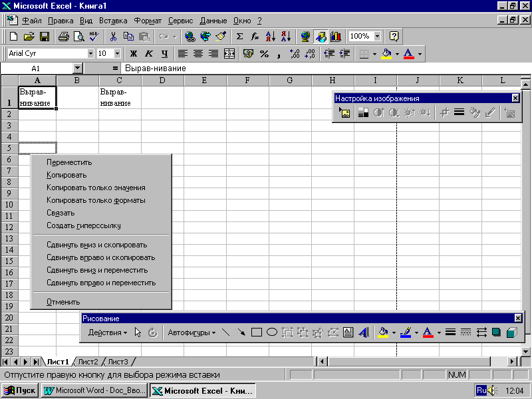Image resolution: width=532 pixels, height=399 pixels.
Task: Apply blue line color in Рисование toolbar
Action: [406, 332]
